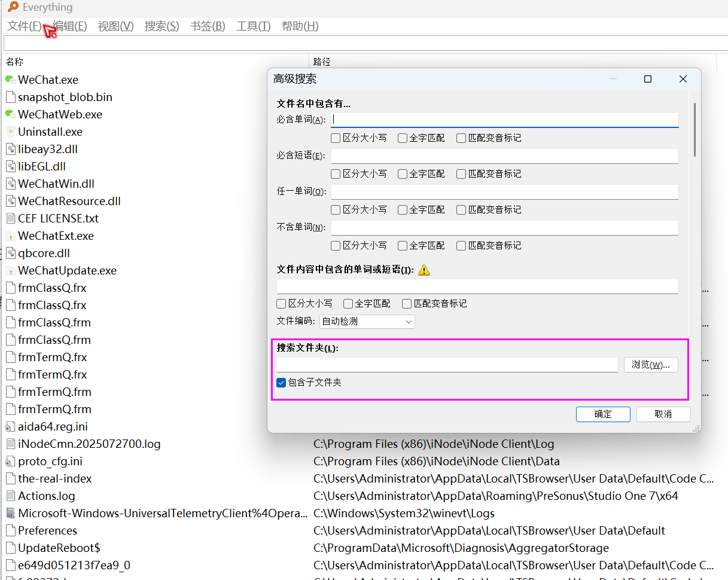This screenshot has height=580, width=728.
Task: Click the UpdateReboot$ file icon
Action: pos(10,548)
